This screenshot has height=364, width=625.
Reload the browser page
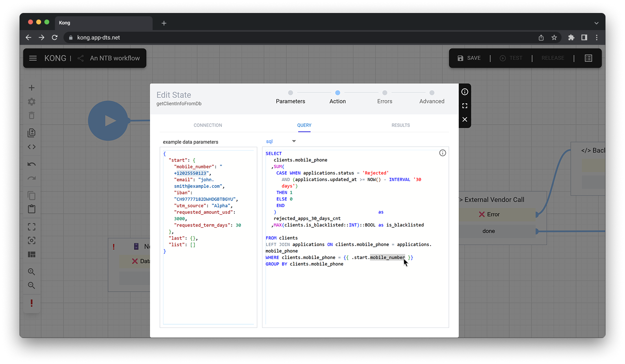[55, 37]
